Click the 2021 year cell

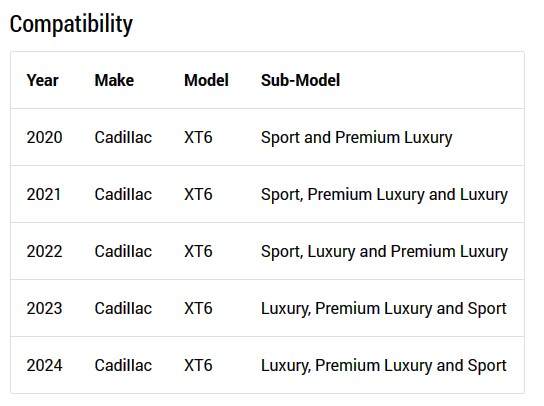point(44,194)
